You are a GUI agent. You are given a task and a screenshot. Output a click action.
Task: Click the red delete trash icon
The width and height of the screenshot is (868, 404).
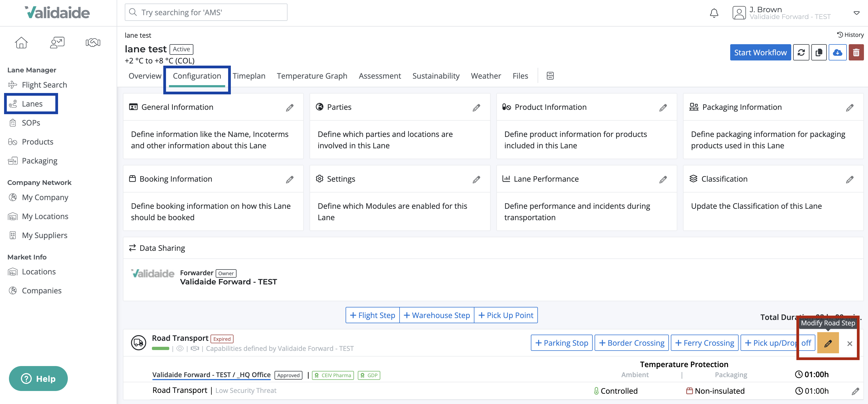tap(856, 53)
